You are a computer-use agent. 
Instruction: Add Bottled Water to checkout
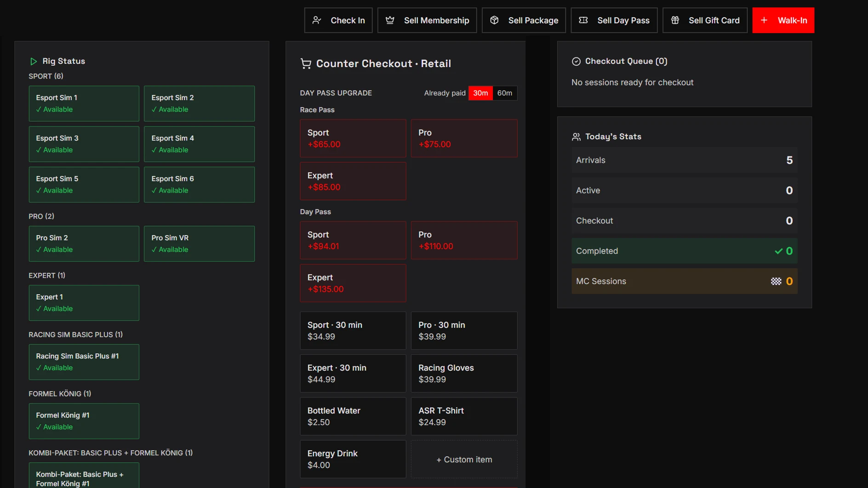pos(353,416)
